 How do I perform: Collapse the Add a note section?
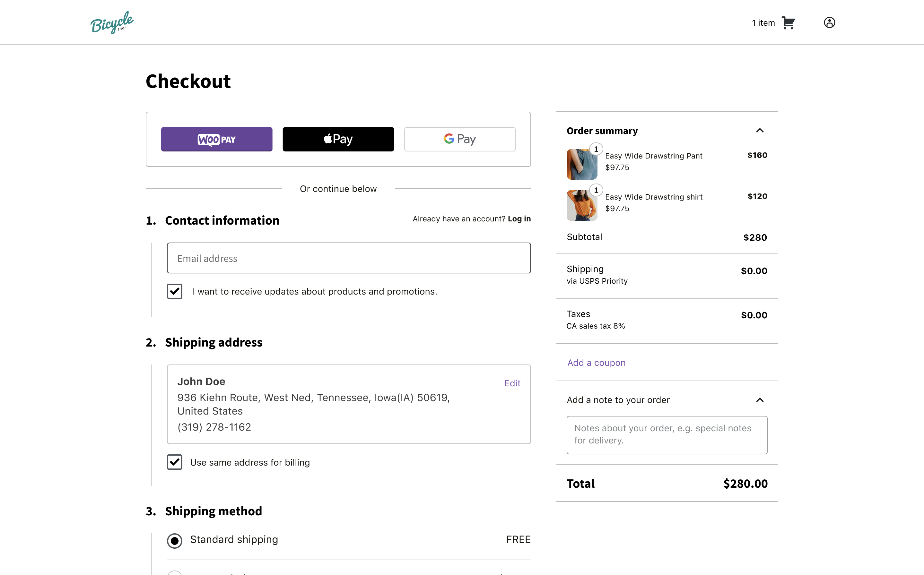760,400
